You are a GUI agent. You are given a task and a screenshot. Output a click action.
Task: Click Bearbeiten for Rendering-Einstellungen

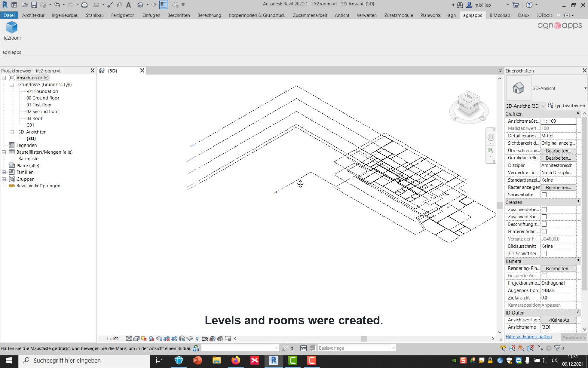tap(558, 269)
